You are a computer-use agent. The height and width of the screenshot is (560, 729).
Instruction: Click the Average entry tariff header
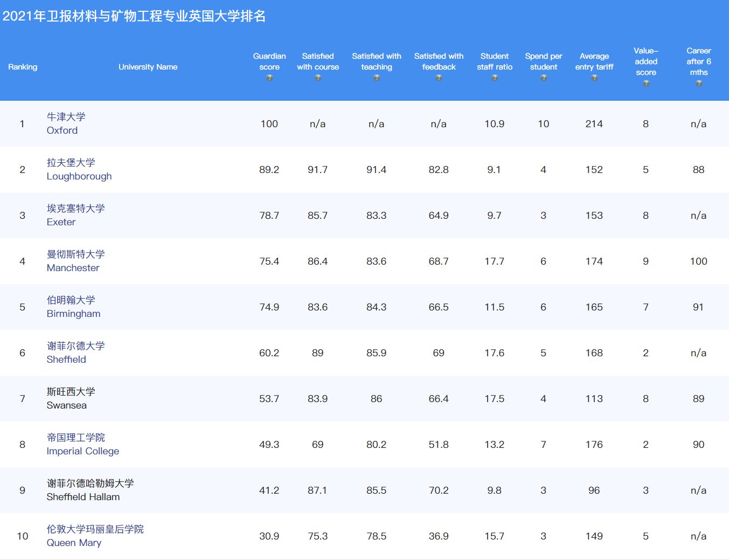(x=594, y=61)
